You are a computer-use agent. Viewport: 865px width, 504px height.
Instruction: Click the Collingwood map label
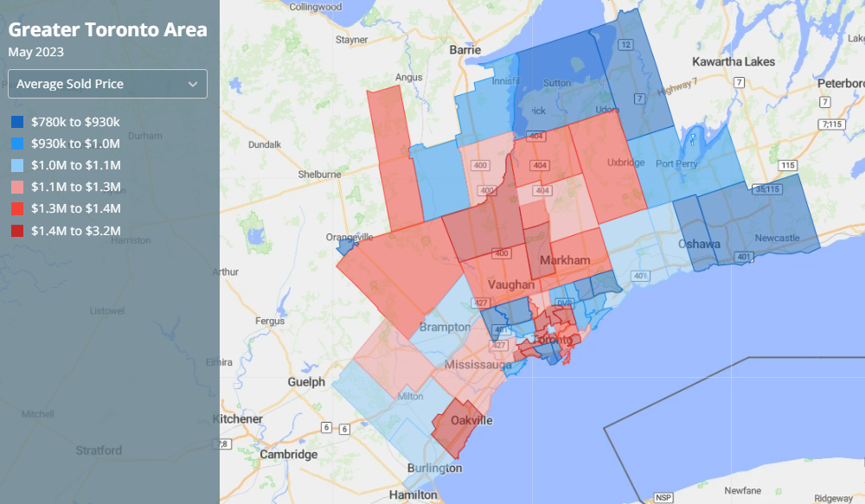pyautogui.click(x=316, y=7)
